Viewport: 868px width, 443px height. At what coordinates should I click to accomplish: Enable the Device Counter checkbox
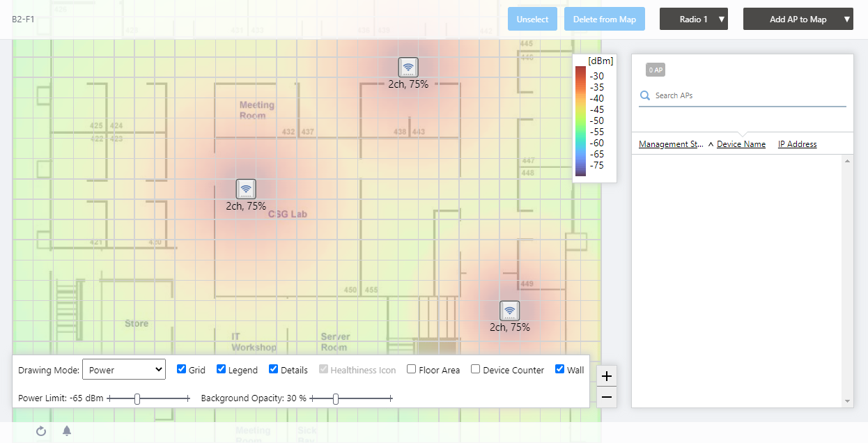coord(476,369)
